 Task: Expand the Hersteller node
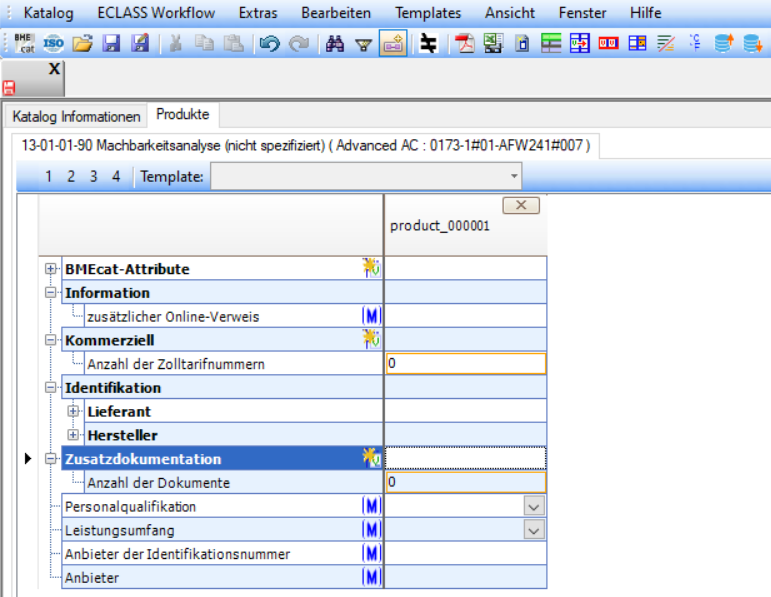[x=73, y=435]
